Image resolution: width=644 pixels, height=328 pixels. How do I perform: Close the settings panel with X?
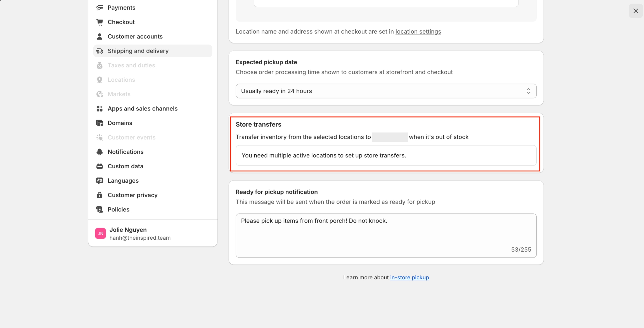(636, 11)
